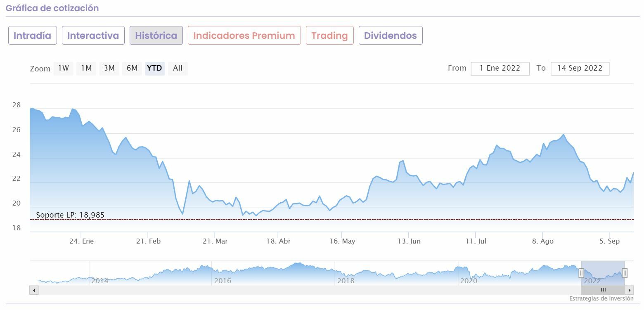Click the navigator's left range handle
Screen dimensions: 644x310
tap(581, 273)
